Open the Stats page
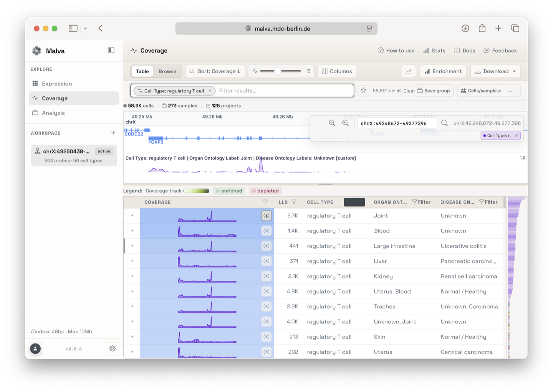553x392 pixels. [434, 51]
